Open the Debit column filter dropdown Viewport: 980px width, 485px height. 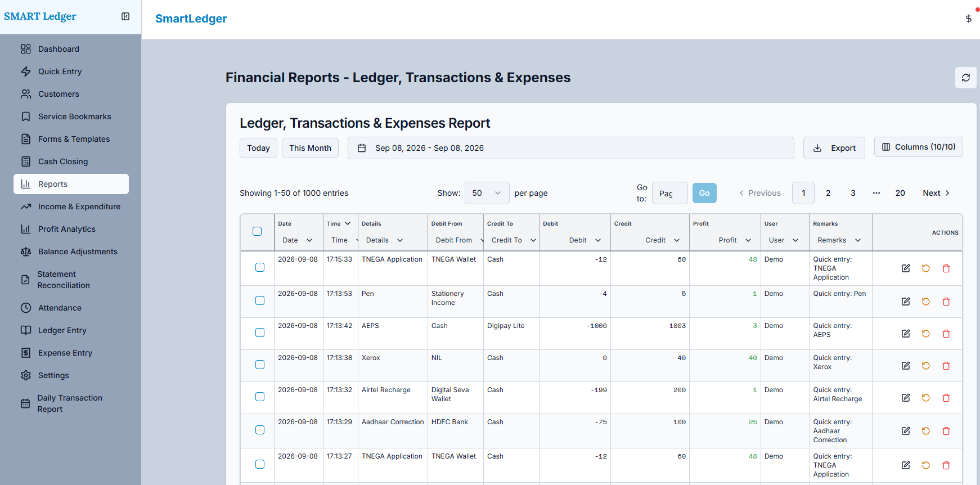pos(585,240)
